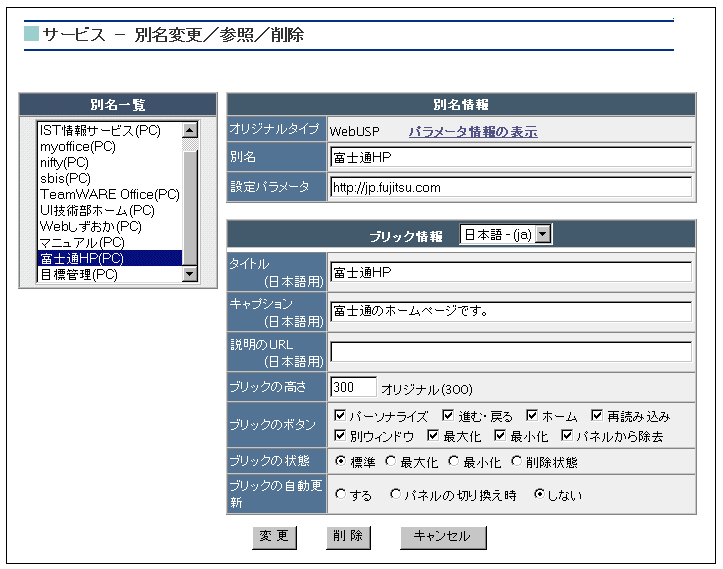
Task: Select the 削除状態 radio button
Action: pyautogui.click(x=516, y=462)
